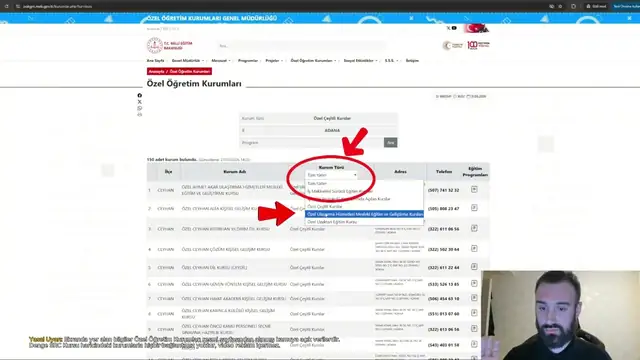This screenshot has width=640, height=360.
Task: Share the page via the WhatsApp icon
Action: 140,108
